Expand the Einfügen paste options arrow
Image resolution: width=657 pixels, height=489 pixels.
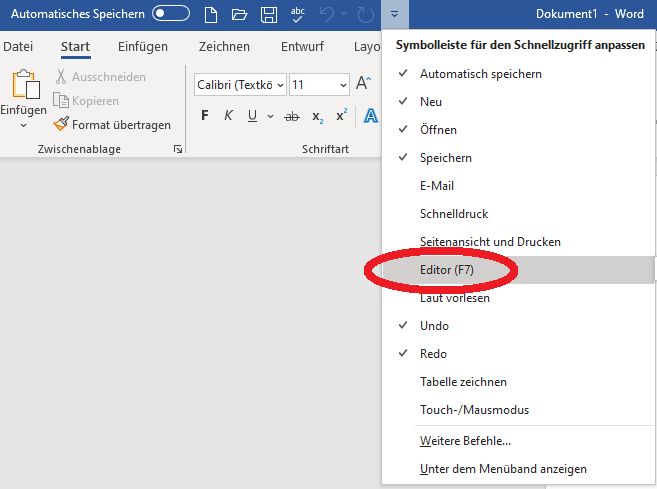pyautogui.click(x=23, y=125)
